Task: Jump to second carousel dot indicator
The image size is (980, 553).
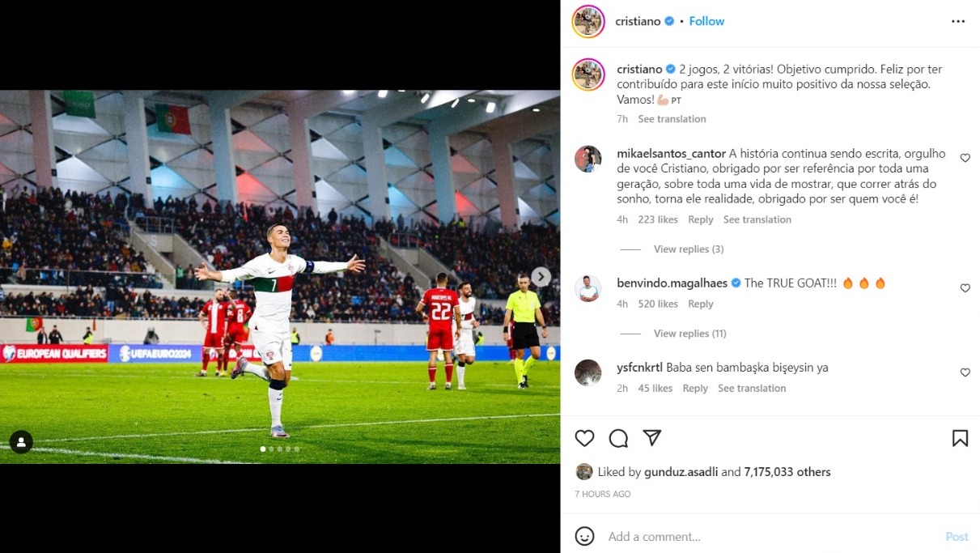Action: (x=271, y=449)
